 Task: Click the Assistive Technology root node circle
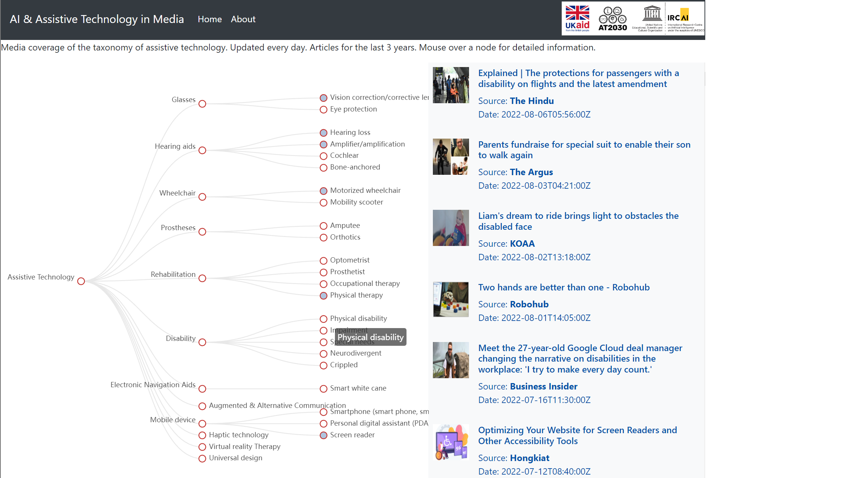[x=81, y=281]
